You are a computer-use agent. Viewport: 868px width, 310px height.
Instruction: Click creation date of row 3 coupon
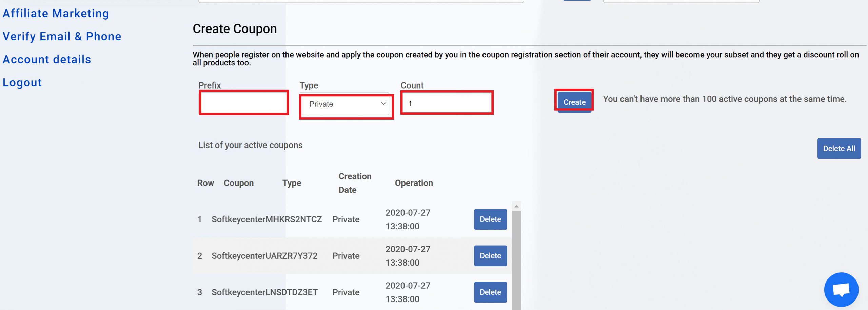click(x=408, y=292)
